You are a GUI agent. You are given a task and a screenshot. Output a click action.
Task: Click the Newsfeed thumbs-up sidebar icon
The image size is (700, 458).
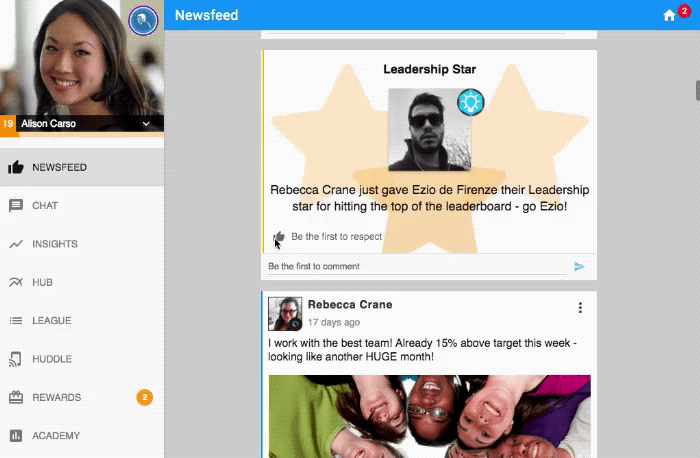[16, 167]
